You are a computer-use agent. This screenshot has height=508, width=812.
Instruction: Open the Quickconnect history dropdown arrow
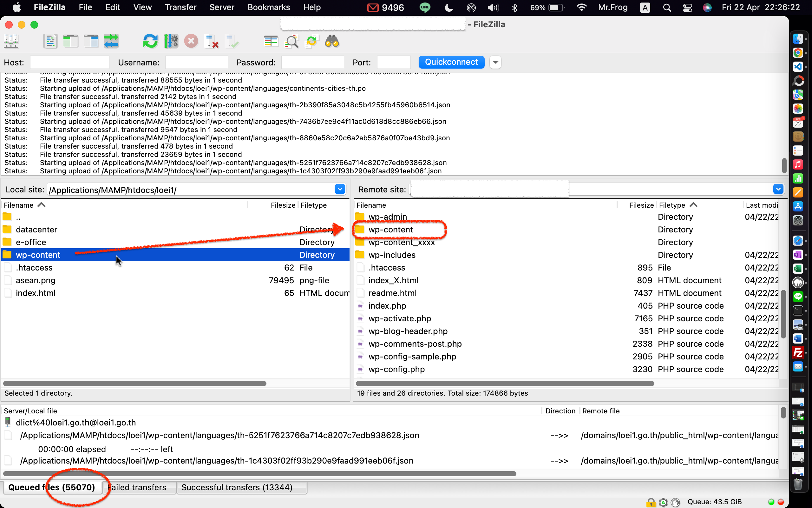click(x=495, y=62)
